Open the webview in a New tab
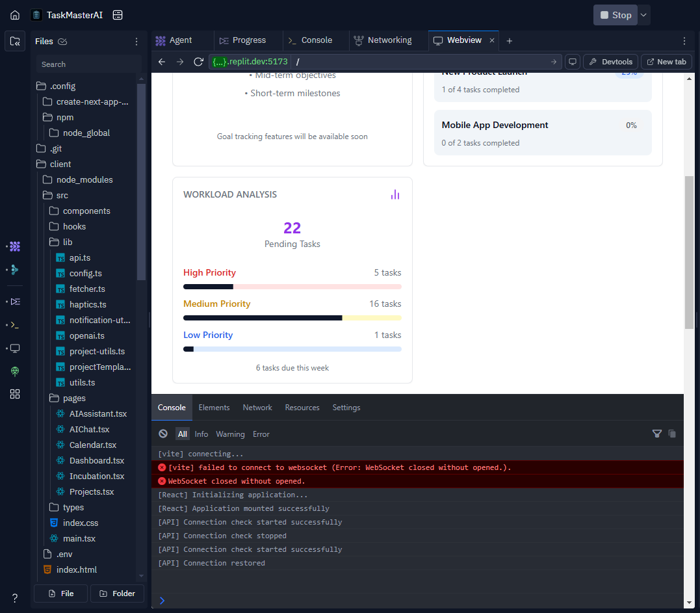 (666, 62)
